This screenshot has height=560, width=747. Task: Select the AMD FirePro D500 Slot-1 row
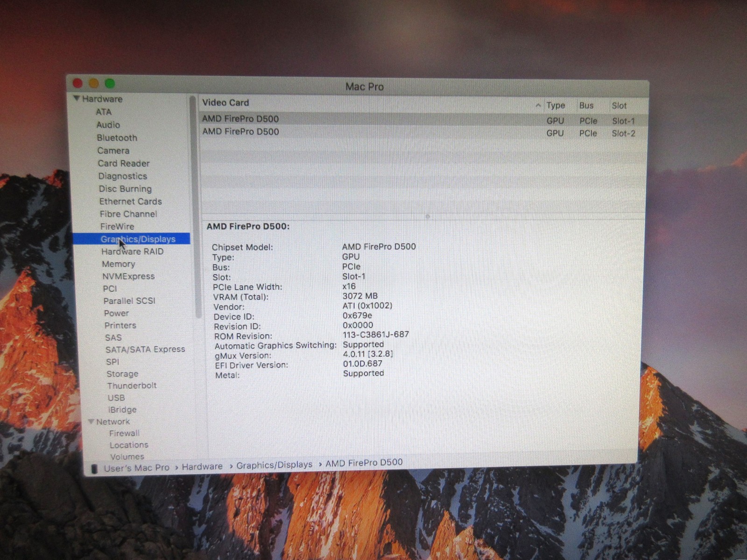(423, 119)
